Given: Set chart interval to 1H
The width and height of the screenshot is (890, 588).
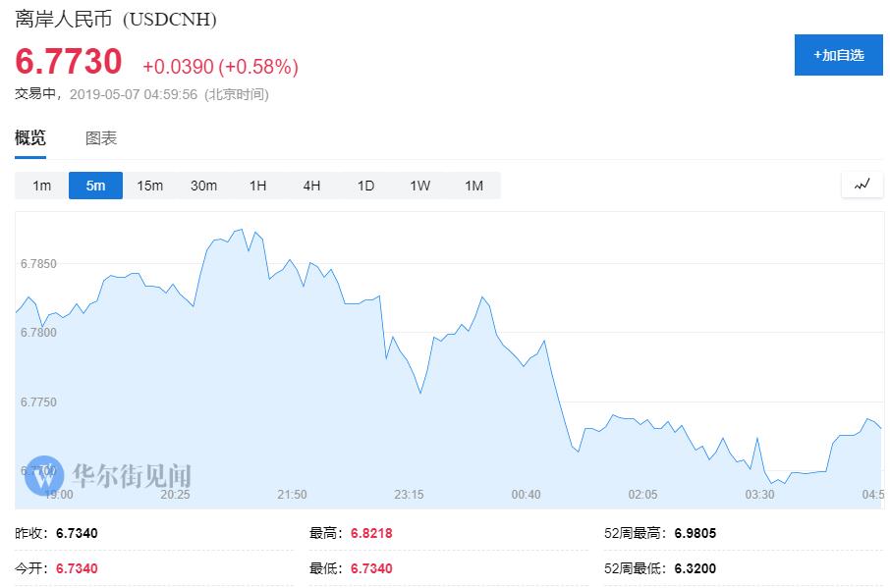Looking at the screenshot, I should (x=257, y=186).
